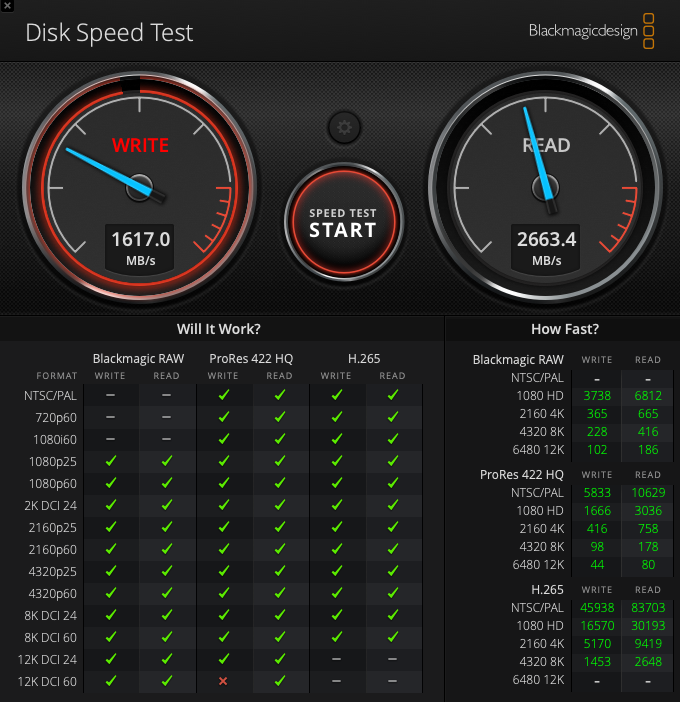Close the Disk Speed Test window
Image resolution: width=680 pixels, height=702 pixels.
tap(7, 6)
